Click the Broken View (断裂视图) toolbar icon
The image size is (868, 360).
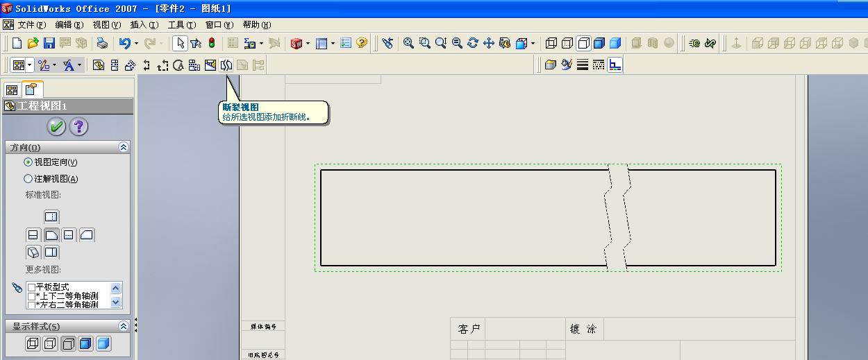[x=226, y=65]
